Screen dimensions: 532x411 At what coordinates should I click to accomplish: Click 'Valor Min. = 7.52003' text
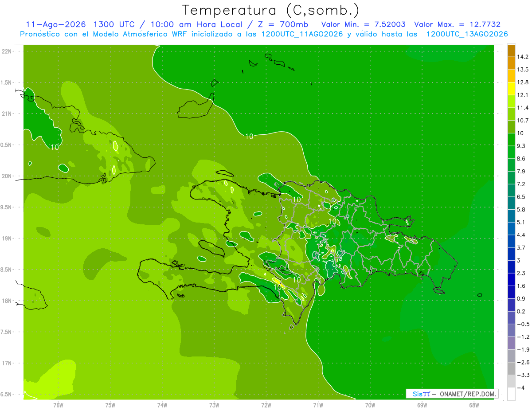coord(363,24)
